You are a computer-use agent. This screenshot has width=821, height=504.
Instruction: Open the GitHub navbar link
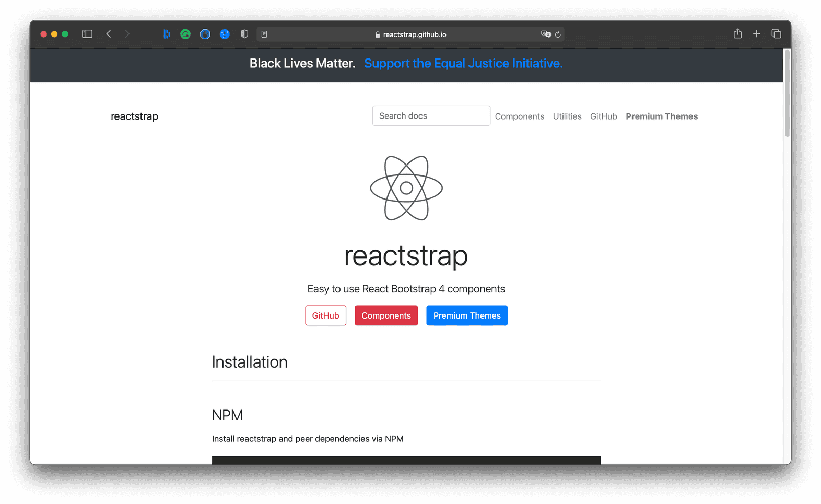604,116
